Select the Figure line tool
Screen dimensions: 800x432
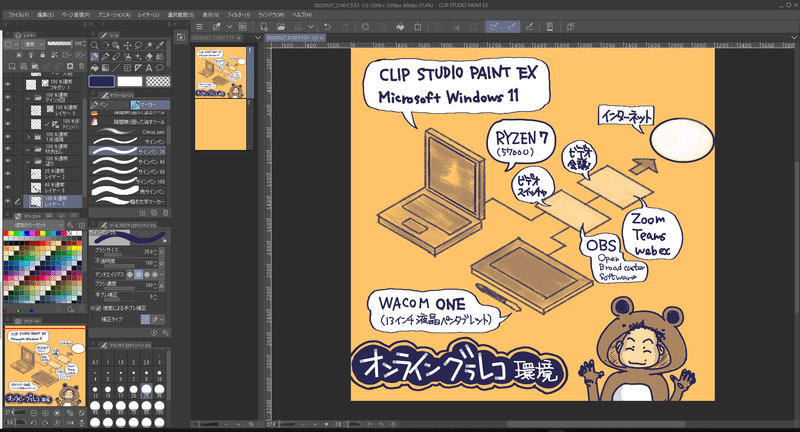[116, 67]
